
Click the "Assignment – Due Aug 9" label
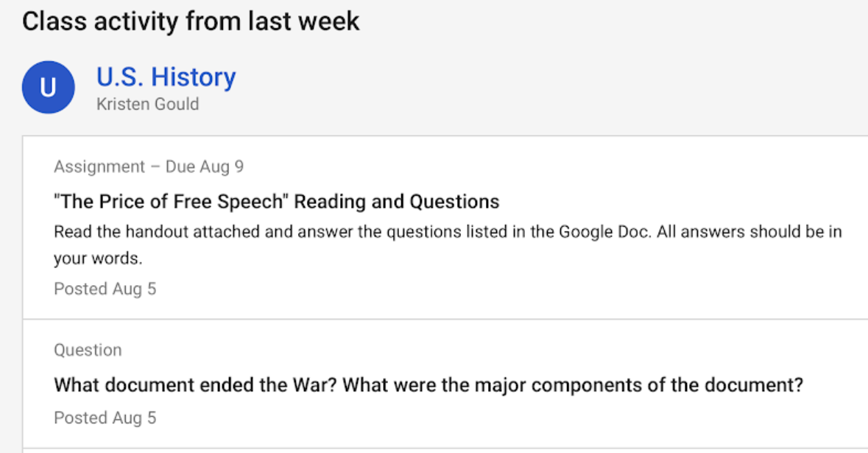(149, 166)
